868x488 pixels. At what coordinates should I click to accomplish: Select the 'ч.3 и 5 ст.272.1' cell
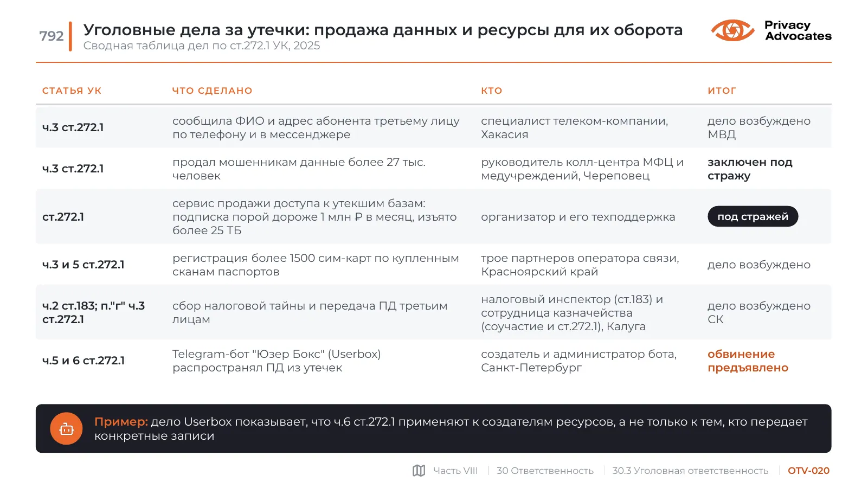point(83,265)
